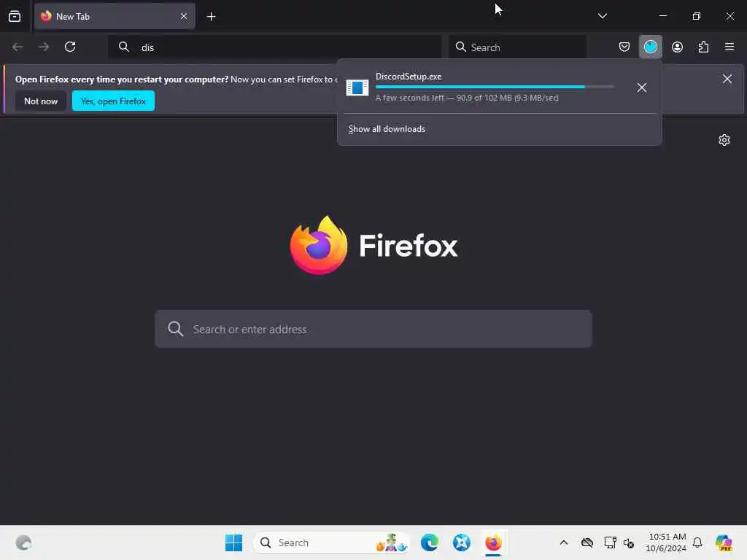Open the clock showing 10:51 AM
Screen dimensions: 747x560
(666, 542)
